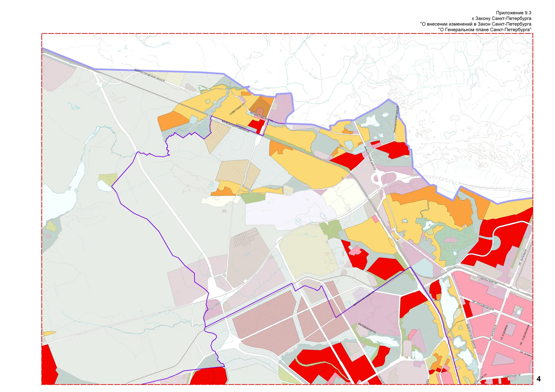Click the page number 4
555x392 pixels.
coord(538,379)
